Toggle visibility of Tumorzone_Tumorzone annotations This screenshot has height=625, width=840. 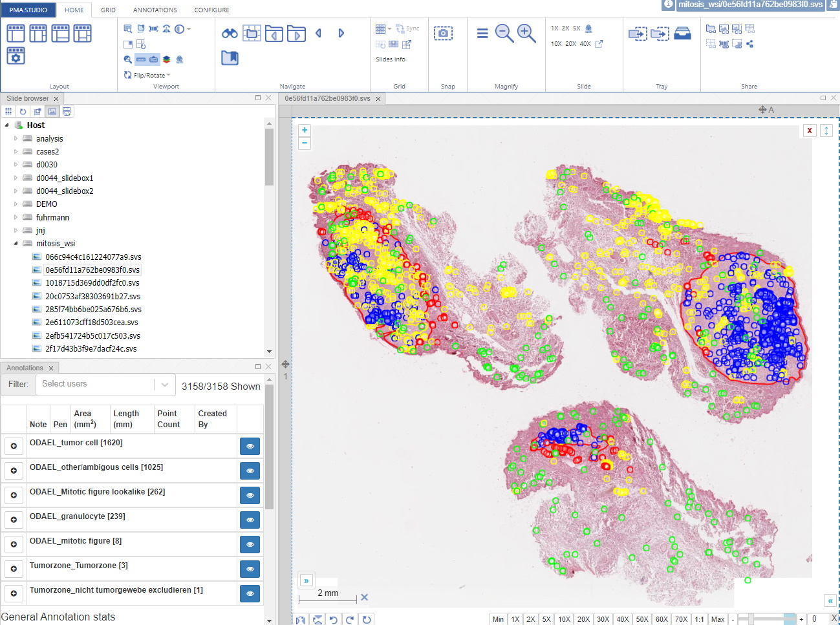250,569
